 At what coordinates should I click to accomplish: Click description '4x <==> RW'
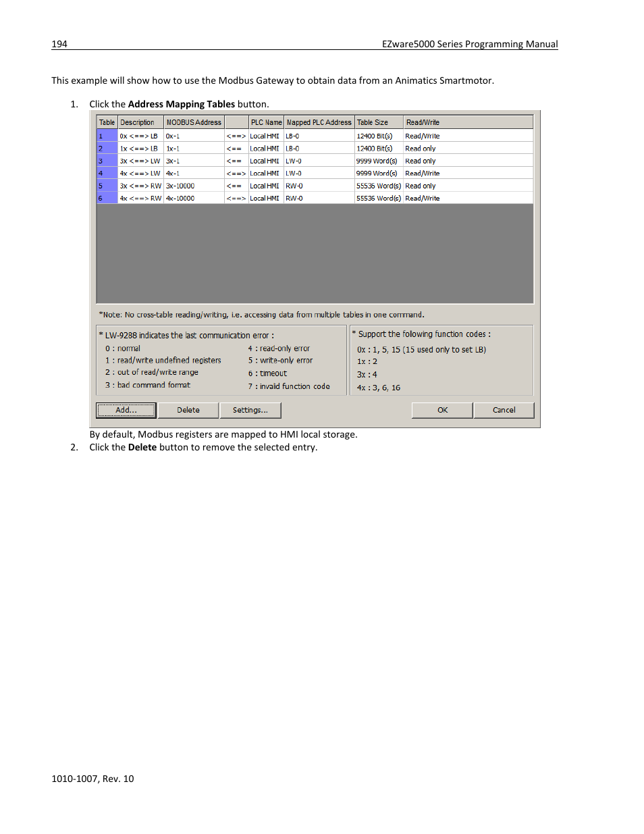pos(140,199)
